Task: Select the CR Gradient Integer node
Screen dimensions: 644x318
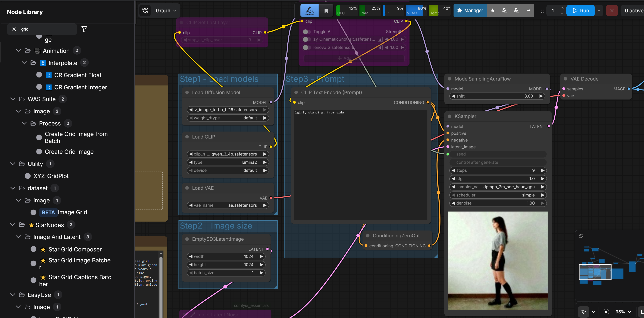Action: tap(80, 87)
